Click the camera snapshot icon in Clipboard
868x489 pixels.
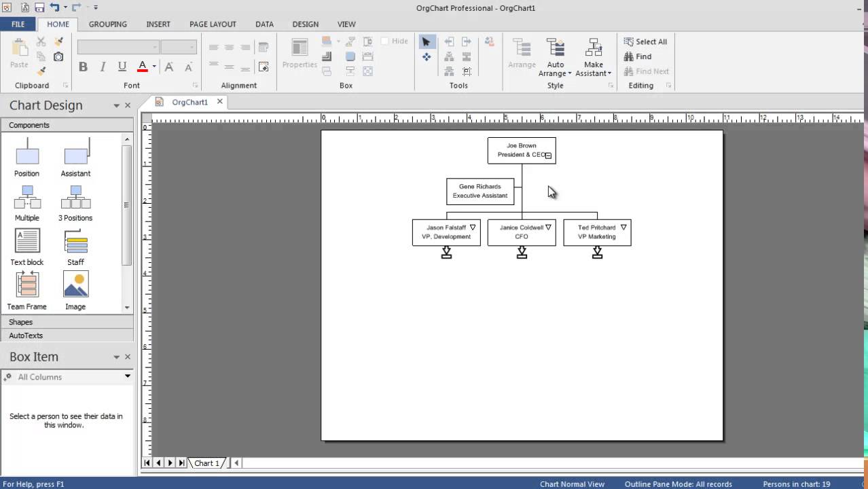(58, 56)
